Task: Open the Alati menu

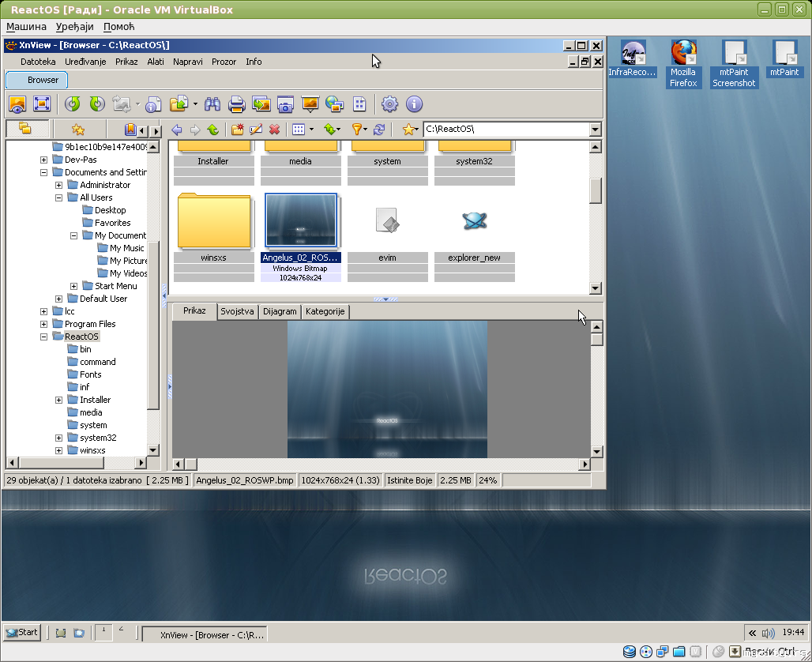Action: [156, 62]
